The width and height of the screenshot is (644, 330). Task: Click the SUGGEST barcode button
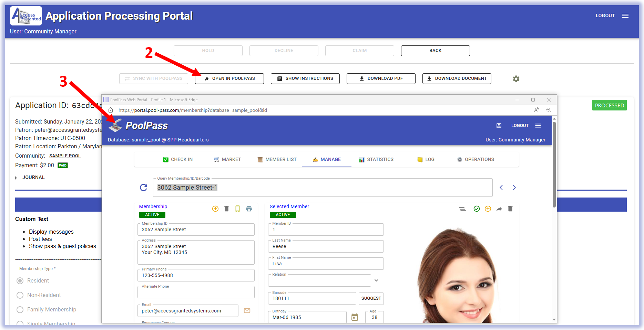pyautogui.click(x=371, y=298)
